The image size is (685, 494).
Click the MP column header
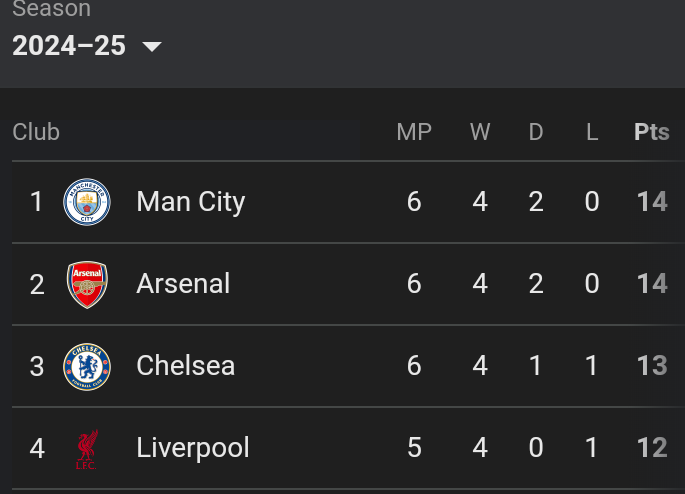point(414,132)
